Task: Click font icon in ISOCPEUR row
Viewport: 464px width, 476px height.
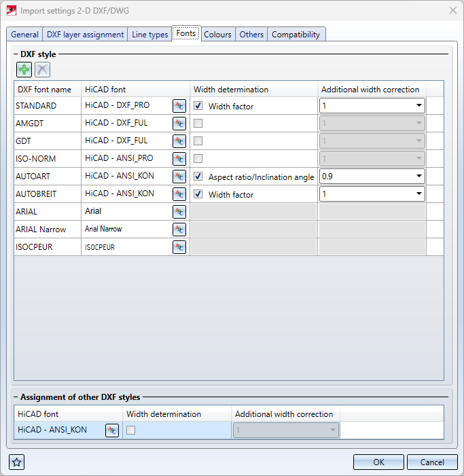Action: click(179, 247)
